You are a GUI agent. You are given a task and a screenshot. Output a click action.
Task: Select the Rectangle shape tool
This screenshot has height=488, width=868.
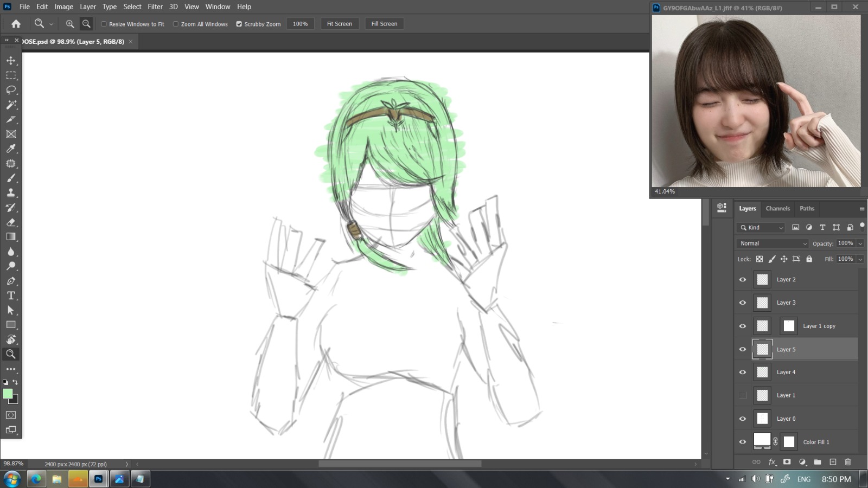(11, 325)
